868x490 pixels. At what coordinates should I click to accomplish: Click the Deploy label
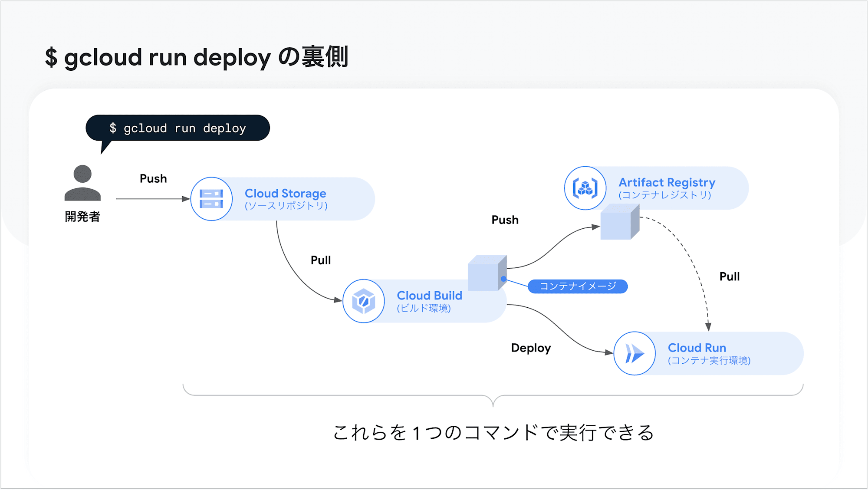click(531, 348)
